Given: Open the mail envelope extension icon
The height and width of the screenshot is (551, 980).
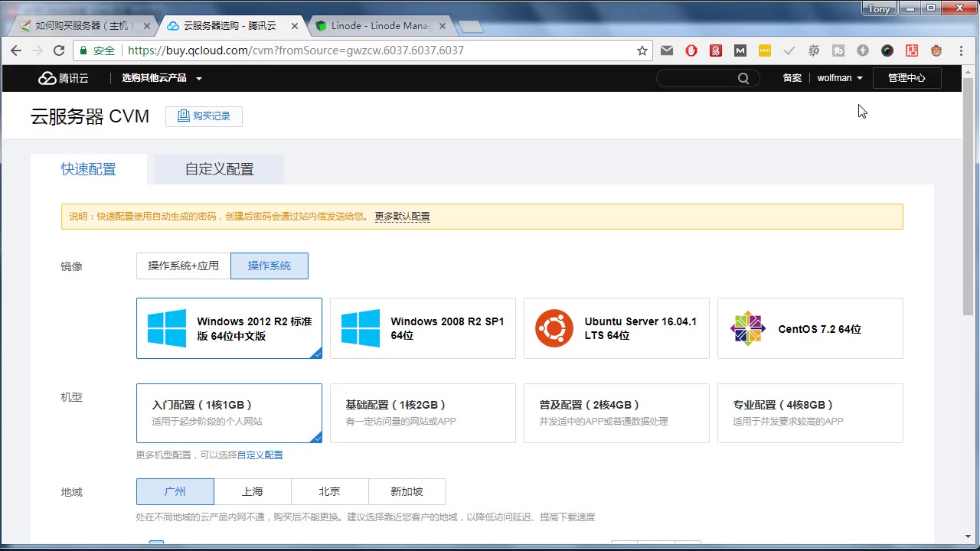Looking at the screenshot, I should (667, 51).
